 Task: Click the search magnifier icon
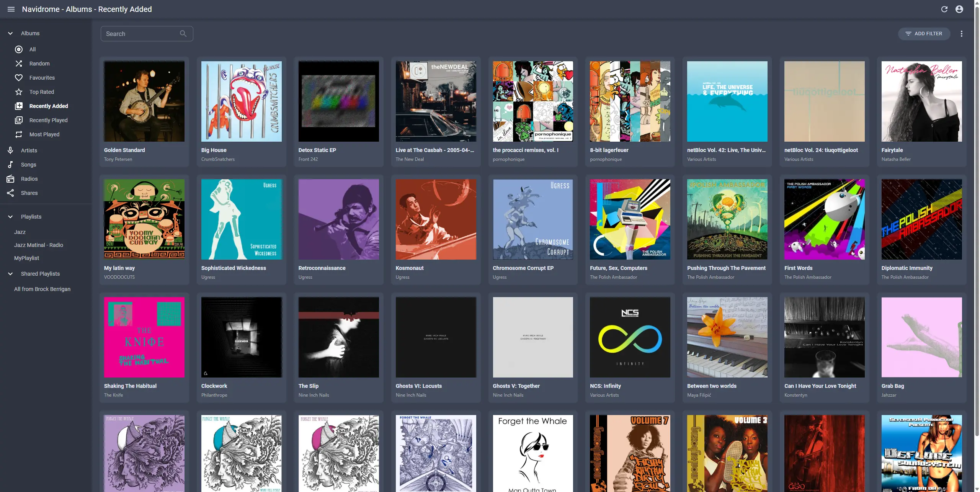[x=183, y=34]
